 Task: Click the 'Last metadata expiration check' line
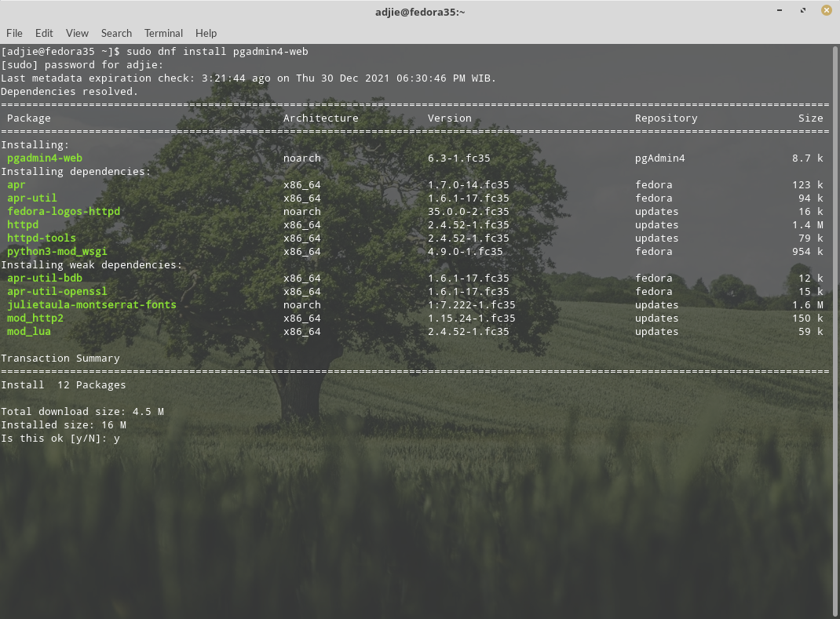[249, 78]
